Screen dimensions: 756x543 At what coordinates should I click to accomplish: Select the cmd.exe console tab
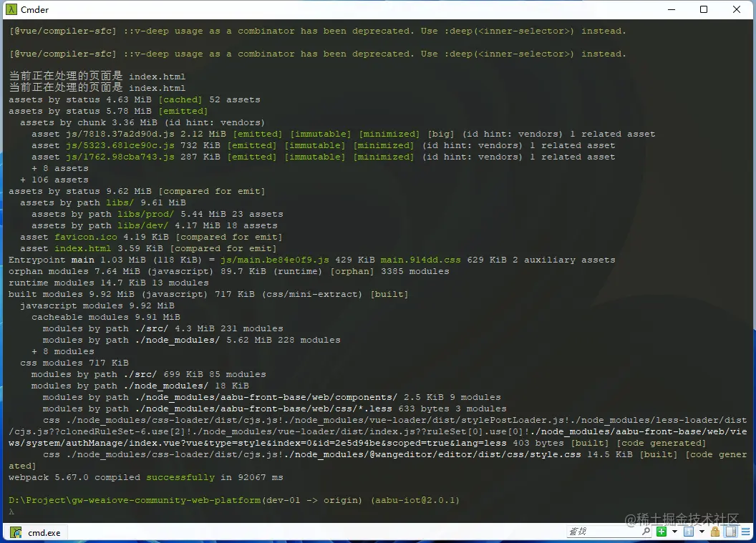(x=35, y=532)
